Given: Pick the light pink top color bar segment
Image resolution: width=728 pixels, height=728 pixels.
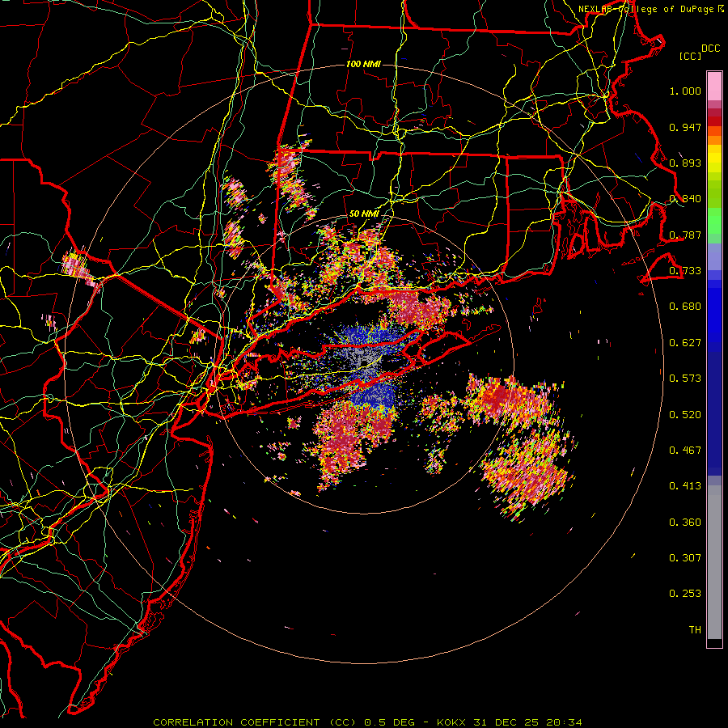Looking at the screenshot, I should 714,87.
